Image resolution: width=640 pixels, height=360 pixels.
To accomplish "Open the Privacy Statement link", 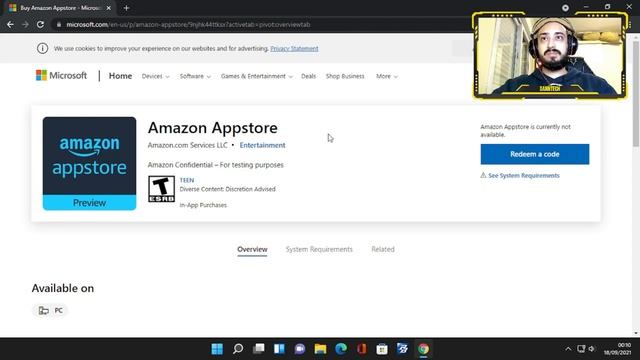I will [294, 49].
